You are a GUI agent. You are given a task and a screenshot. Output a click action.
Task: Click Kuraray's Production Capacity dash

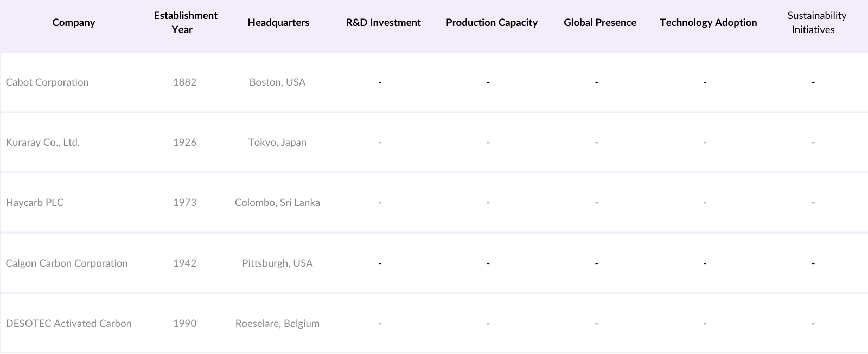click(x=488, y=143)
